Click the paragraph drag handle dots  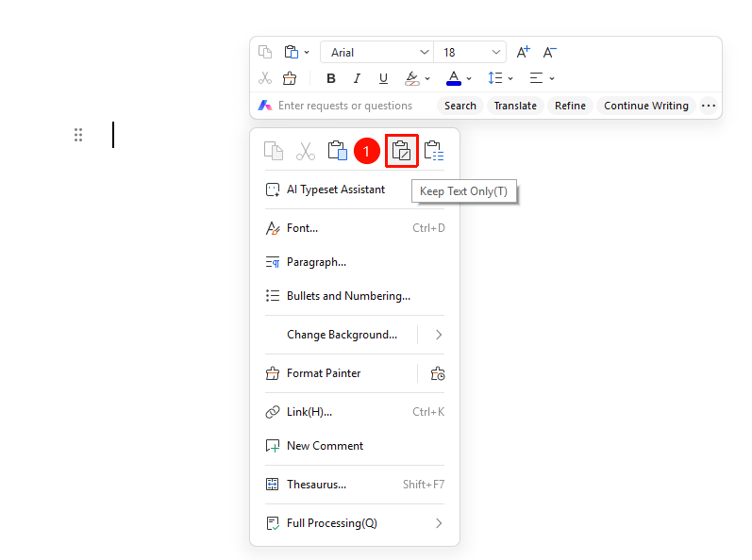78,135
